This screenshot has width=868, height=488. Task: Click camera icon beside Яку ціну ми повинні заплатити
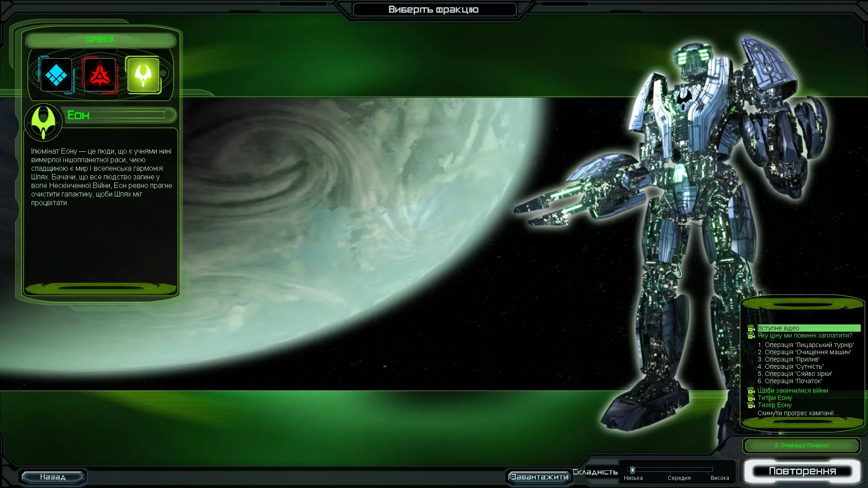coord(751,336)
